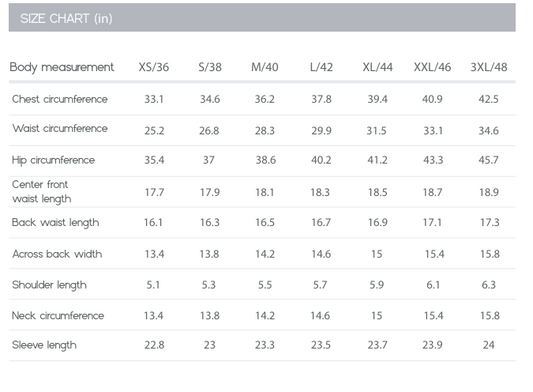Click the M/40 size column header
Viewport: 533px width, 392px height.
[x=264, y=67]
